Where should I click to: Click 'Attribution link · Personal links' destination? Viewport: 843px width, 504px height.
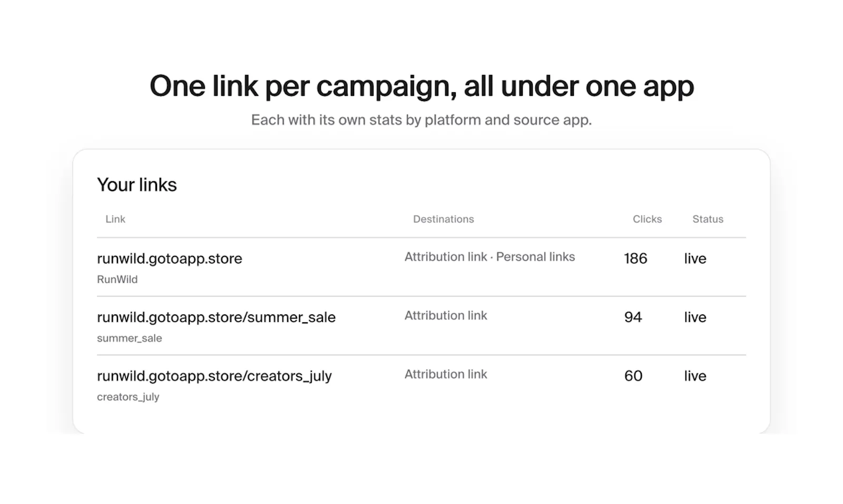click(x=490, y=257)
